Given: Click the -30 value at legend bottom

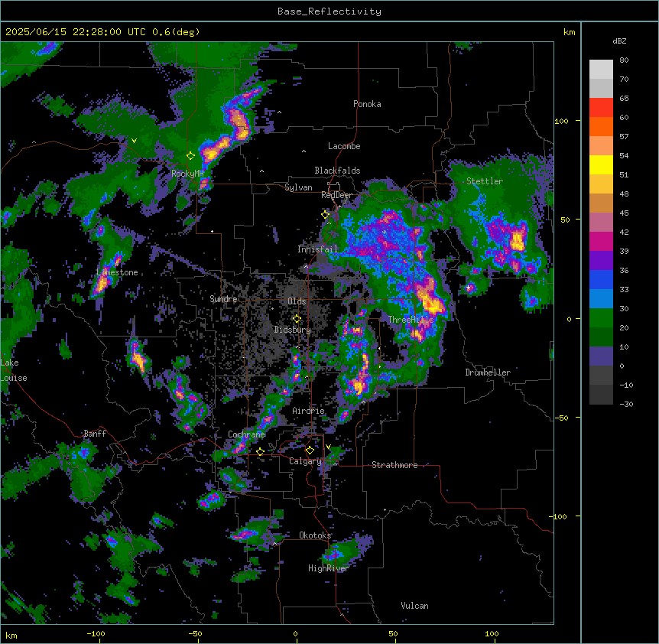Looking at the screenshot, I should (626, 404).
